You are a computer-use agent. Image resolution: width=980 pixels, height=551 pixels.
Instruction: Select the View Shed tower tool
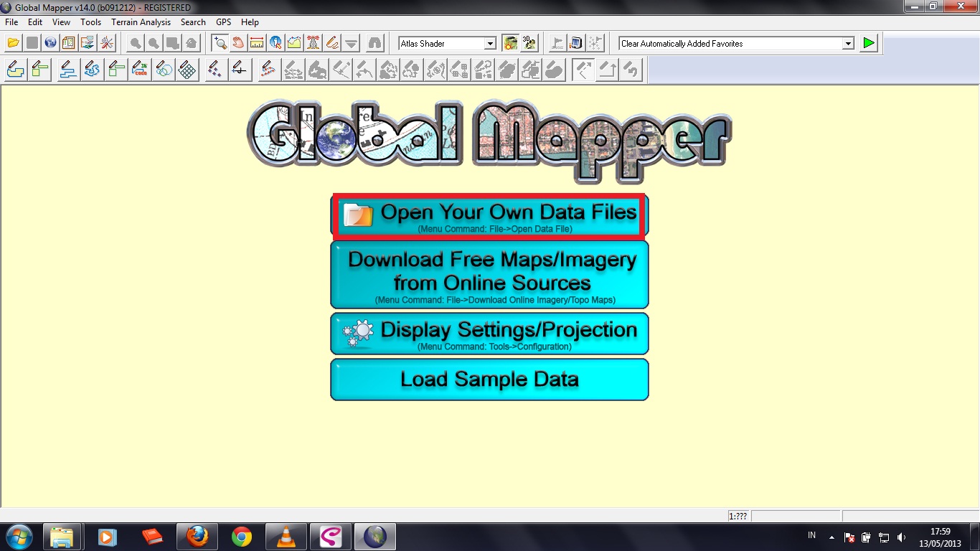[x=313, y=43]
